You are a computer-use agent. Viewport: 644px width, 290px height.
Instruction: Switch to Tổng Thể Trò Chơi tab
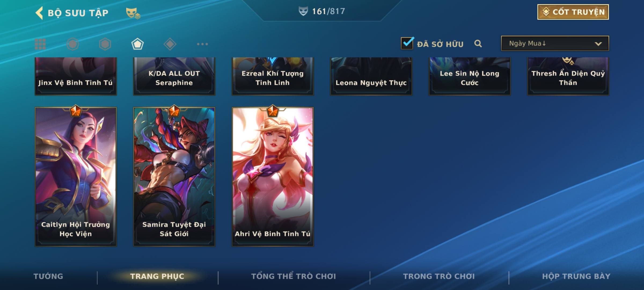click(294, 276)
